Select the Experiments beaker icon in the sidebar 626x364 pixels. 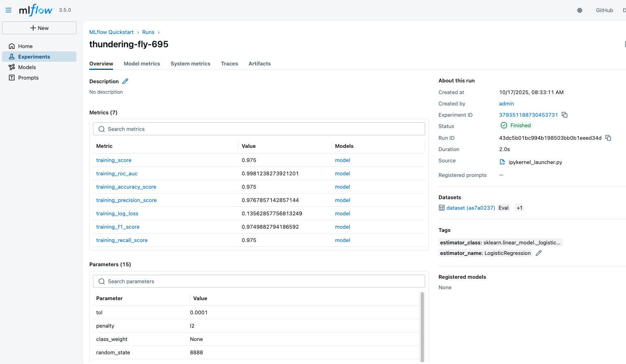[12, 57]
